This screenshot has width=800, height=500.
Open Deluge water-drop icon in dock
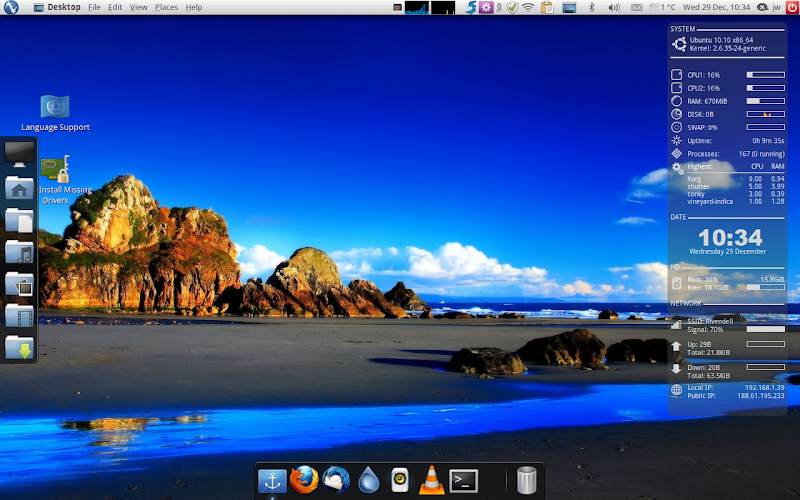[x=368, y=481]
